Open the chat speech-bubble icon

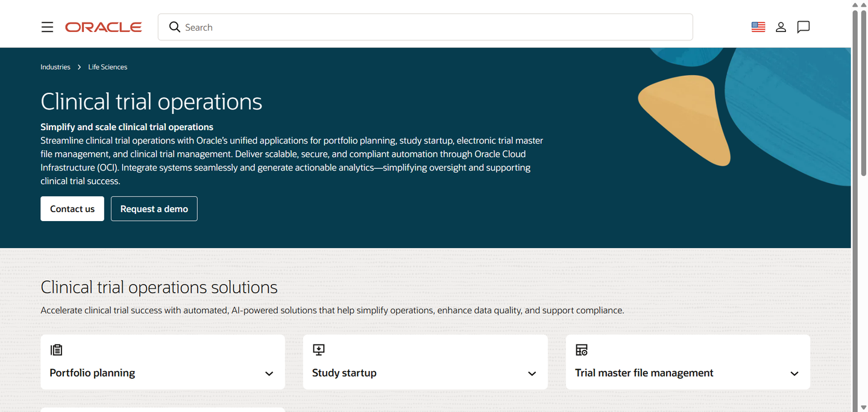click(804, 27)
